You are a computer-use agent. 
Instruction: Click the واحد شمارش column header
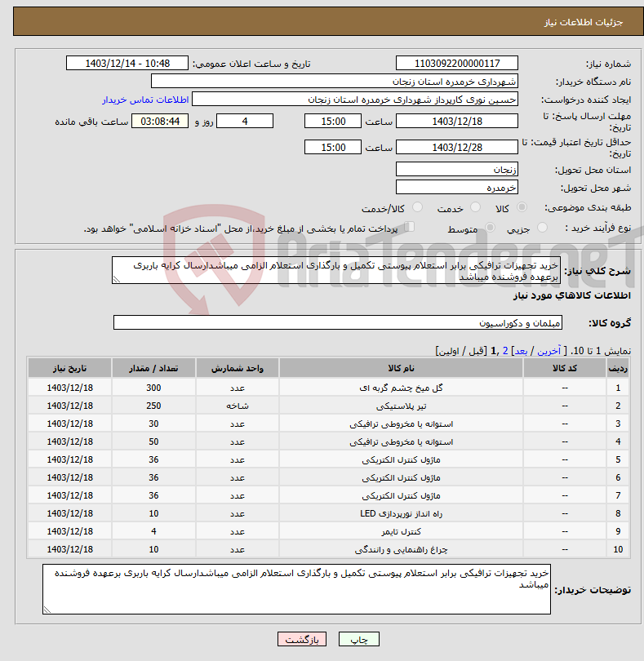tap(237, 368)
